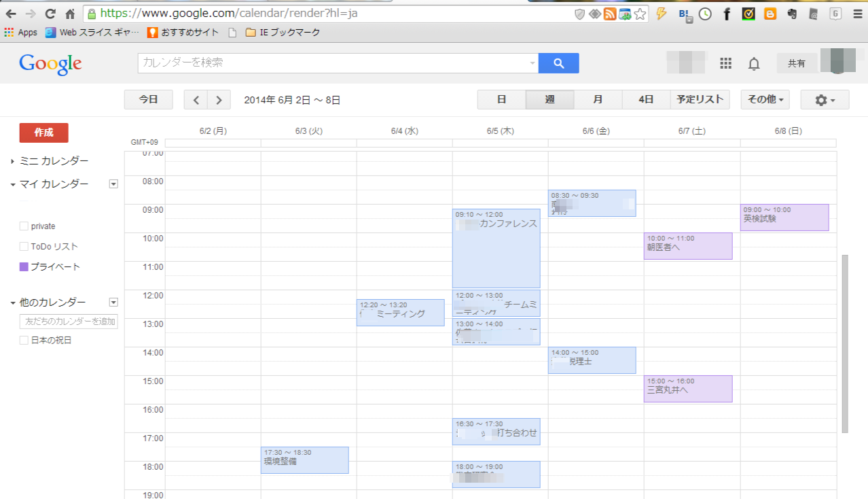Image resolution: width=868 pixels, height=499 pixels.
Task: Enable the private calendar checkbox
Action: click(24, 226)
